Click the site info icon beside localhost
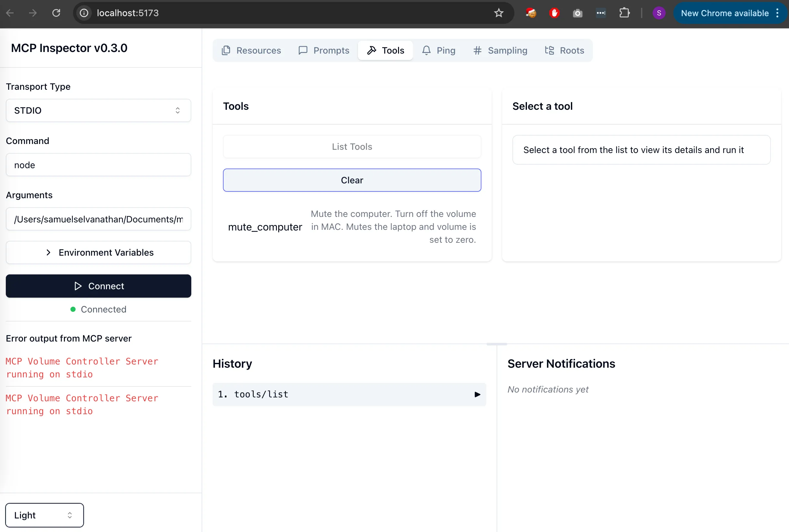Viewport: 789px width, 532px height. click(x=84, y=13)
